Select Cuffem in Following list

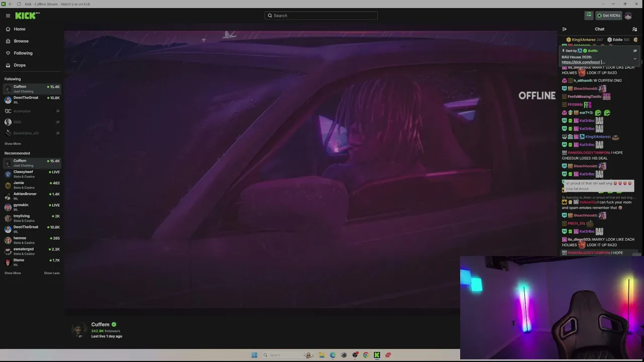32,88
